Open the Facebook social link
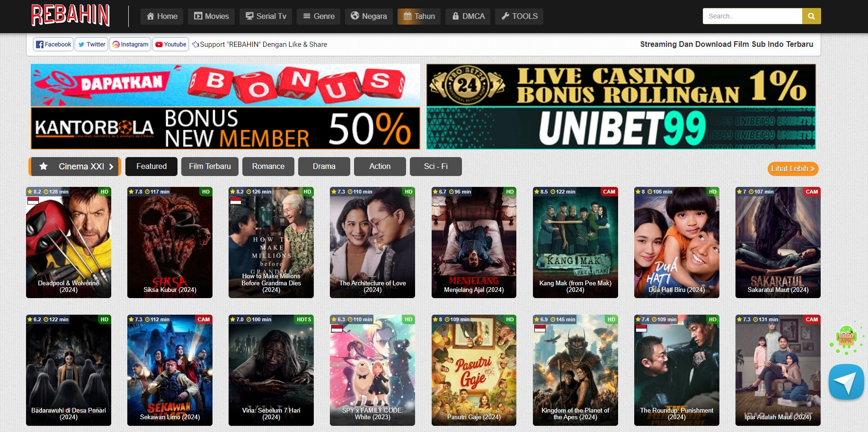The height and width of the screenshot is (432, 868). pos(53,44)
